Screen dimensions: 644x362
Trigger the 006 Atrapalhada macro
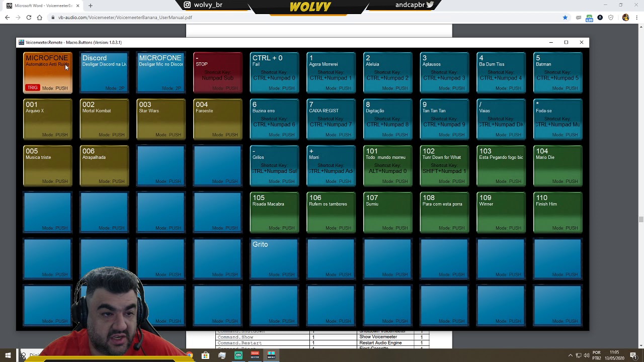(104, 166)
